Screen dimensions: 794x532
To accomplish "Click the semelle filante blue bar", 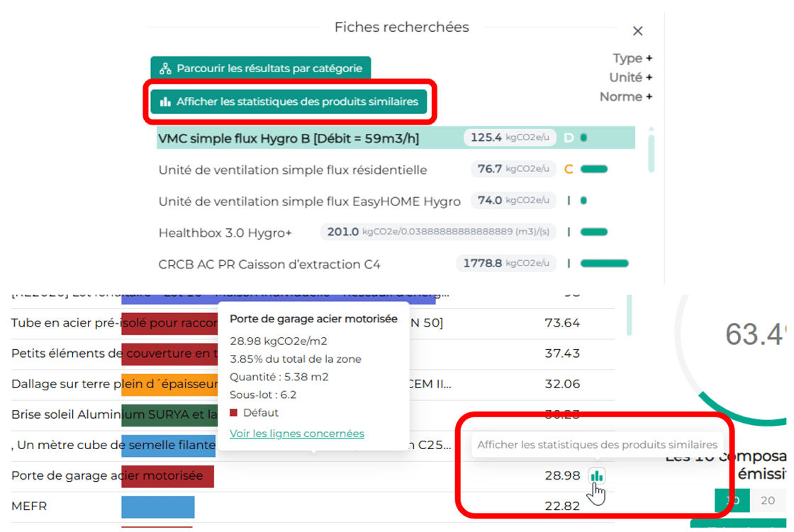I will (169, 445).
